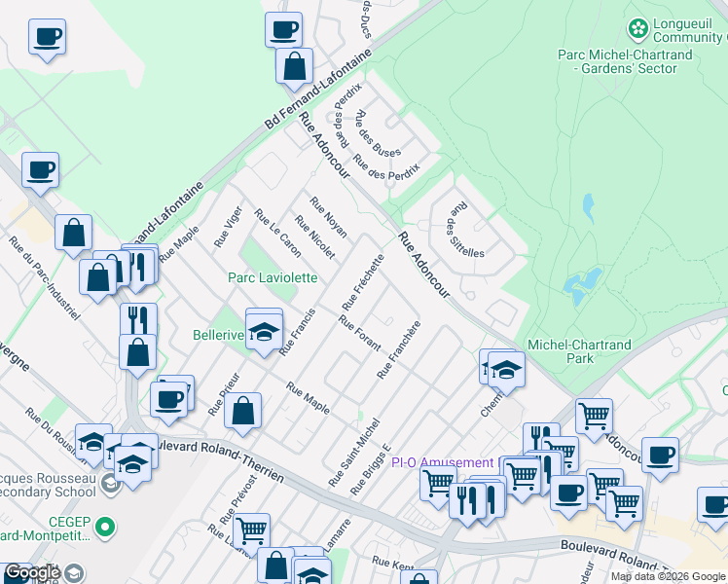Click the Rue des Buses street label
Viewport: 728px width, 584px height.
[378, 133]
